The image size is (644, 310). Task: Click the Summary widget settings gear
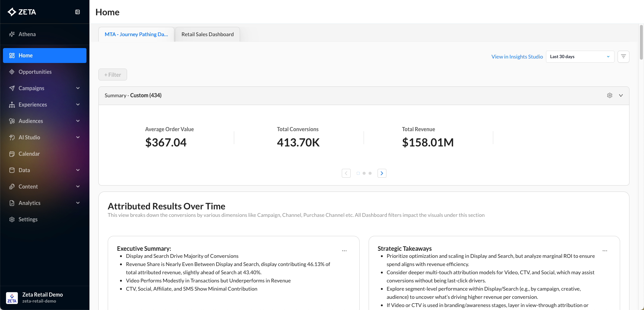click(x=610, y=95)
